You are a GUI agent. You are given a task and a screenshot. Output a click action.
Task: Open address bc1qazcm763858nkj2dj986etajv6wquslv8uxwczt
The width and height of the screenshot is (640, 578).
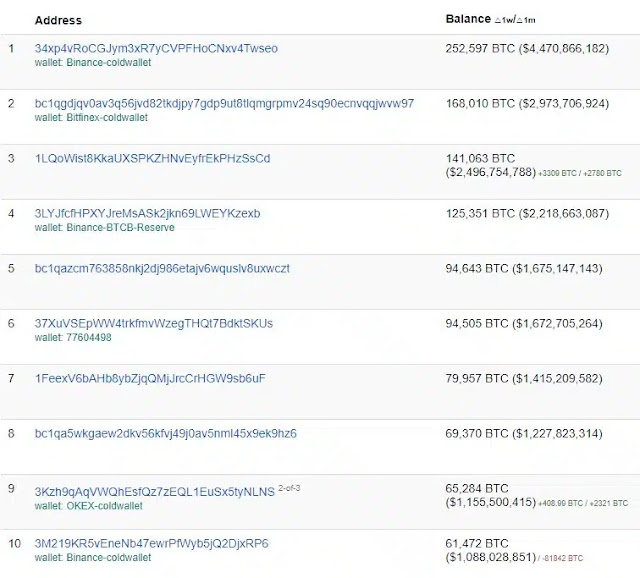tap(162, 269)
